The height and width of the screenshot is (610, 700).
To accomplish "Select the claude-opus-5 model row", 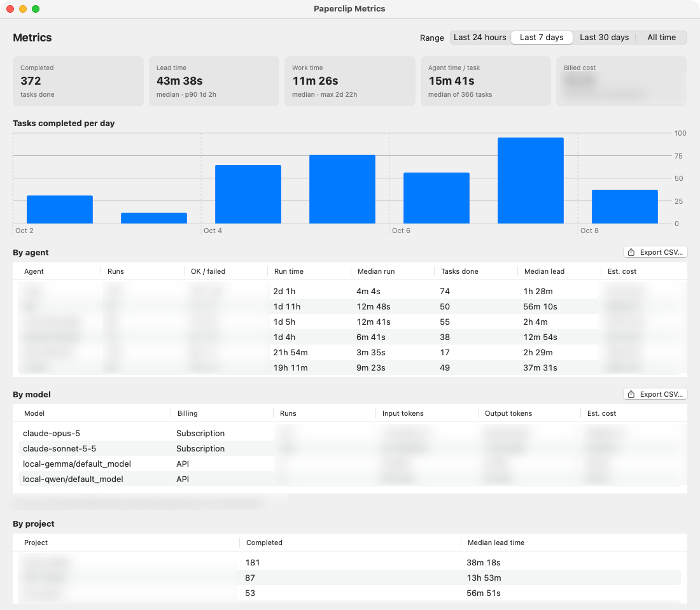I will click(349, 433).
